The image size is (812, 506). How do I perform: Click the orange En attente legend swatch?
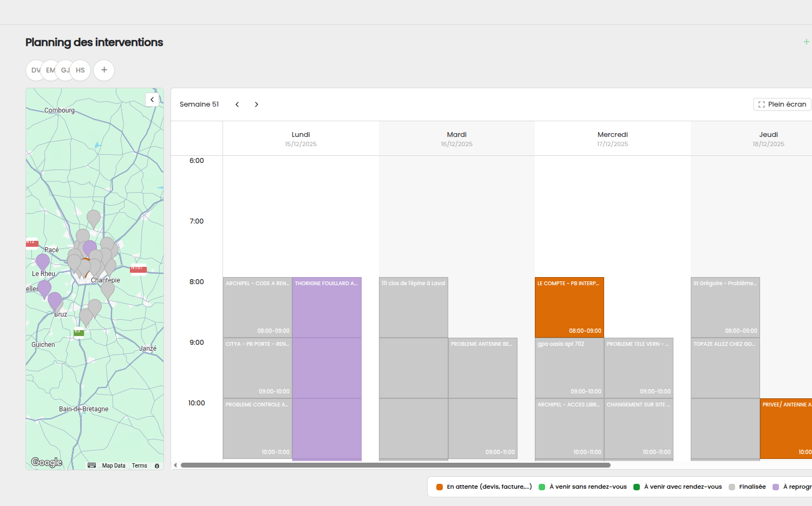pos(440,487)
